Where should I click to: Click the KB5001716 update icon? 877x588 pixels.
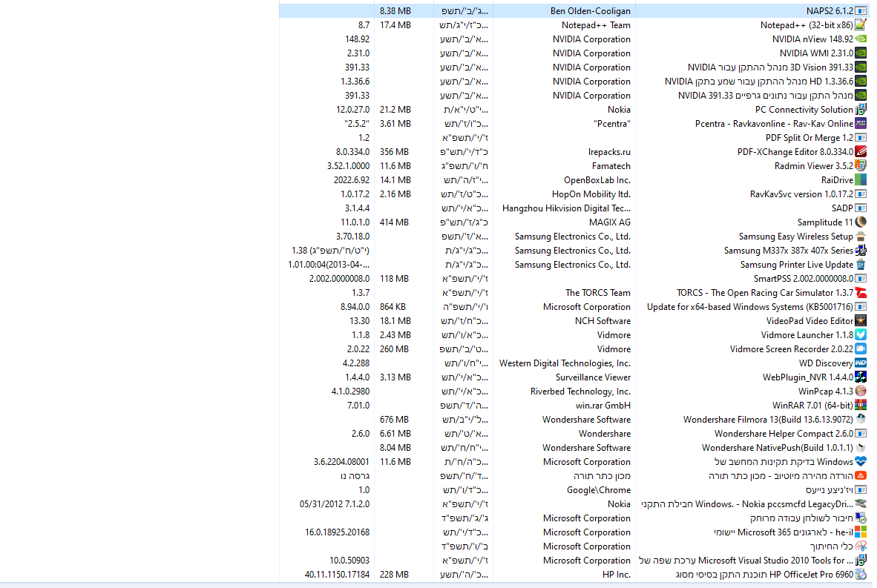tap(861, 307)
